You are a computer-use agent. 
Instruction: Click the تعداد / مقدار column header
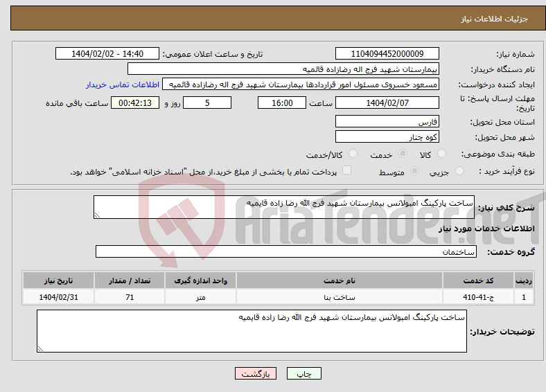click(129, 280)
